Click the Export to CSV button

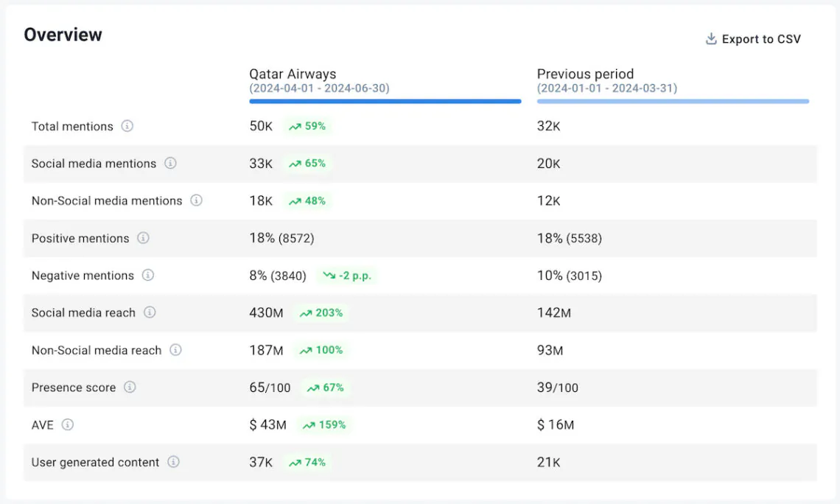tap(753, 39)
